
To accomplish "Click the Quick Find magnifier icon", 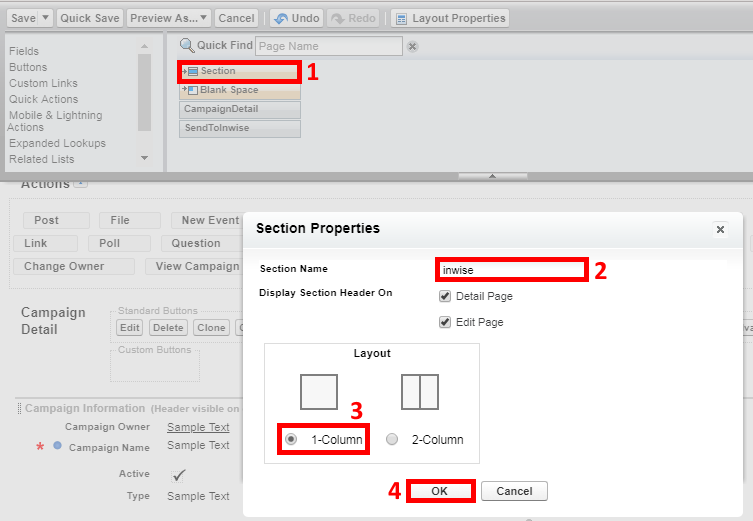I will tap(186, 46).
